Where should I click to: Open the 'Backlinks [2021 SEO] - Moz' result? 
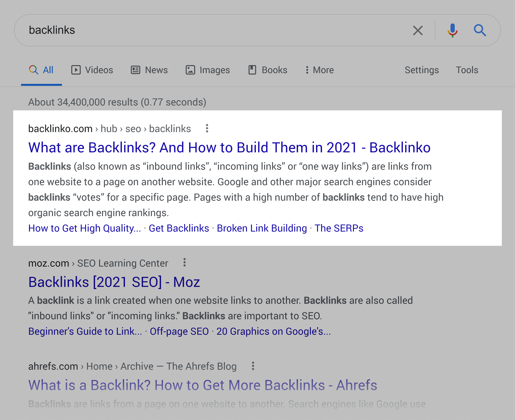point(114,282)
